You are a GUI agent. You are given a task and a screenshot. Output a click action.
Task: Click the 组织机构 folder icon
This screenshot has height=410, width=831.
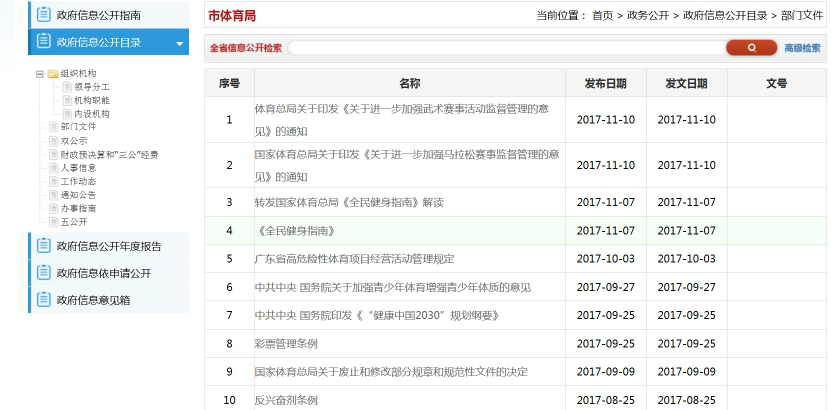click(x=53, y=73)
